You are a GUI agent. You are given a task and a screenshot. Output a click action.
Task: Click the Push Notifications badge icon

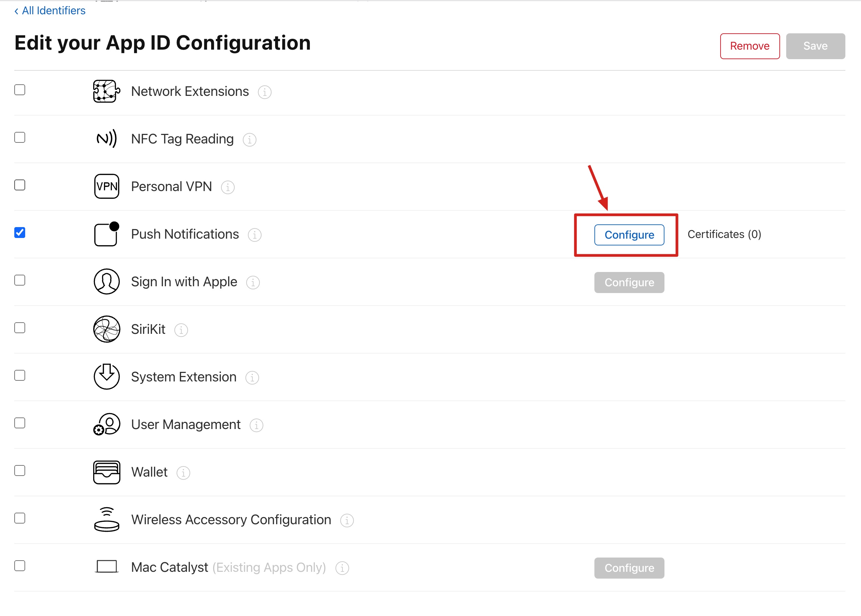[x=106, y=234]
